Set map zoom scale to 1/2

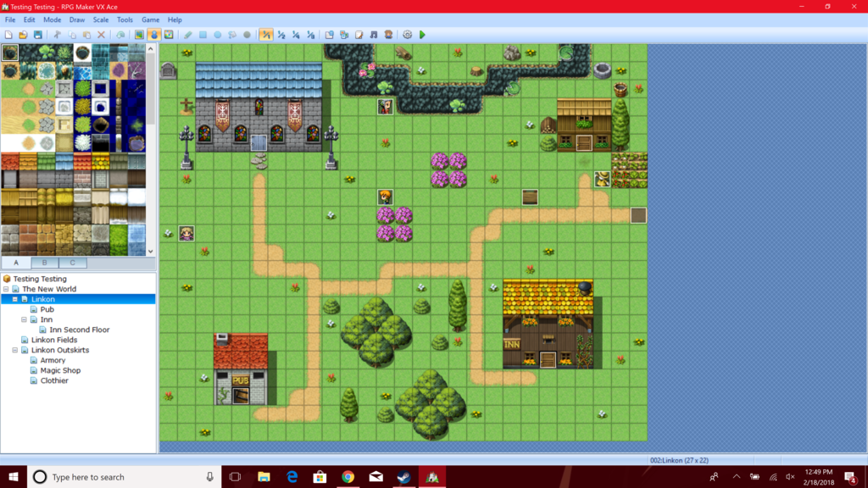pos(281,35)
